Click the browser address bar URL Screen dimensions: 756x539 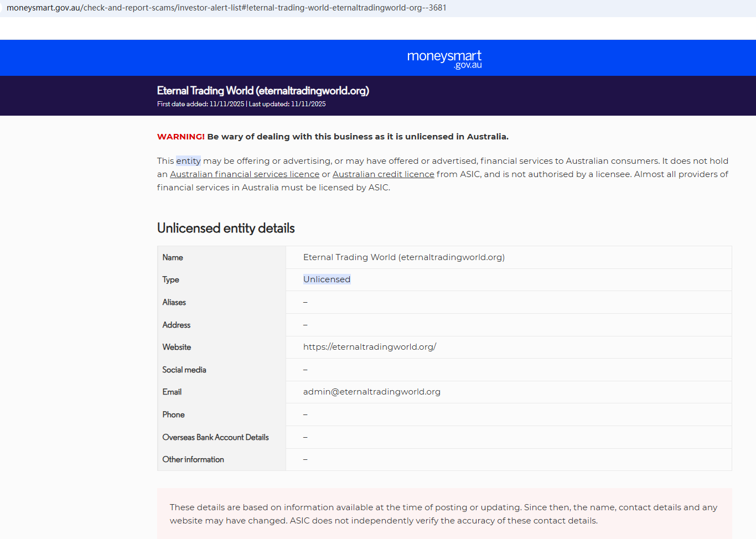(x=226, y=8)
